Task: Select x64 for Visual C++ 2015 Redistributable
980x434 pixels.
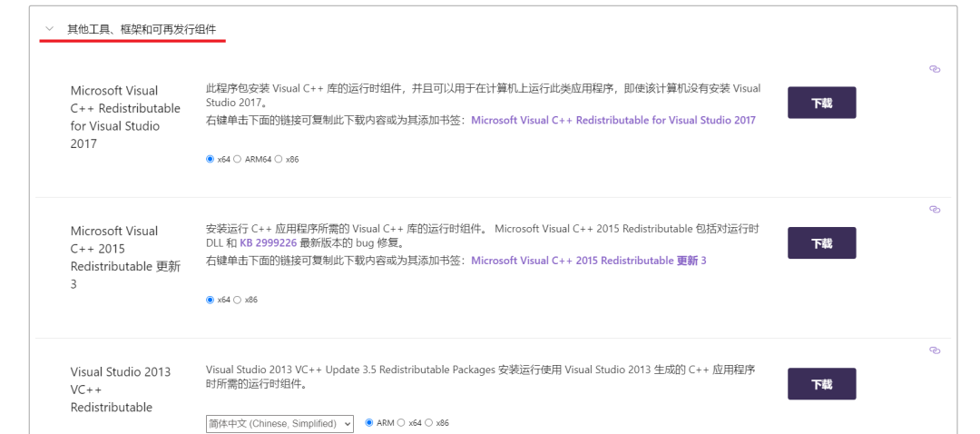Action: (x=210, y=300)
